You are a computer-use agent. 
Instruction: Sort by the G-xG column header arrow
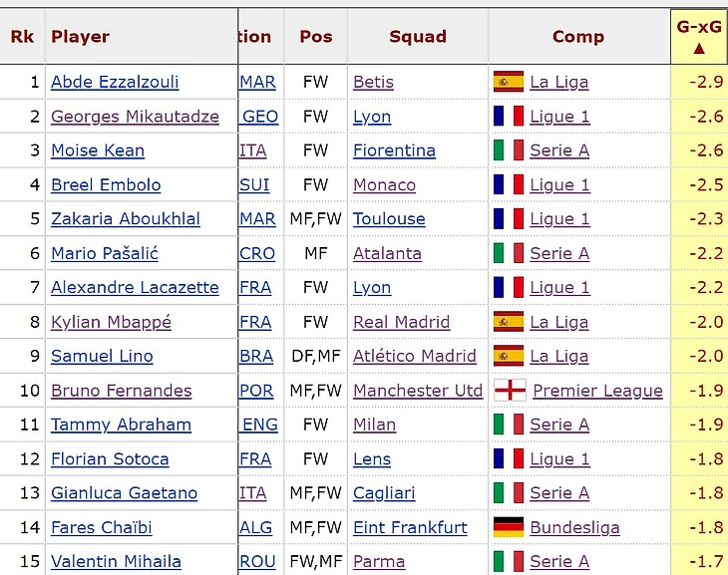point(699,49)
